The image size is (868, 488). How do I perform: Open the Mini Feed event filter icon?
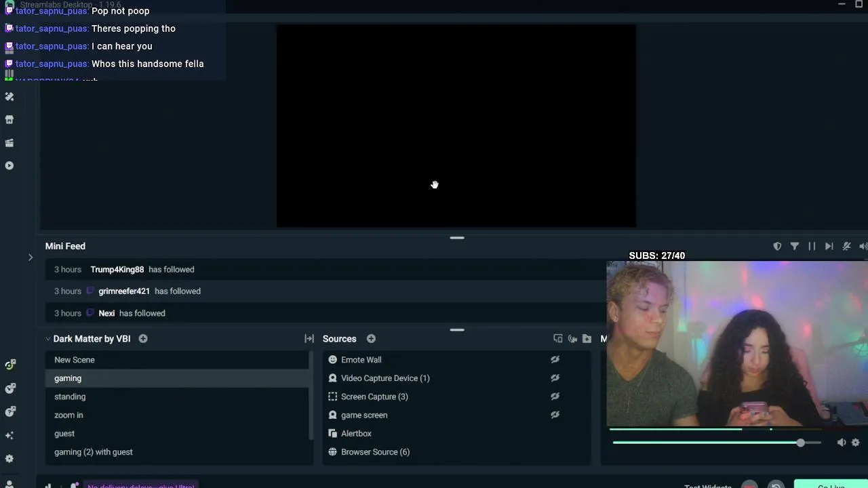[x=795, y=246]
